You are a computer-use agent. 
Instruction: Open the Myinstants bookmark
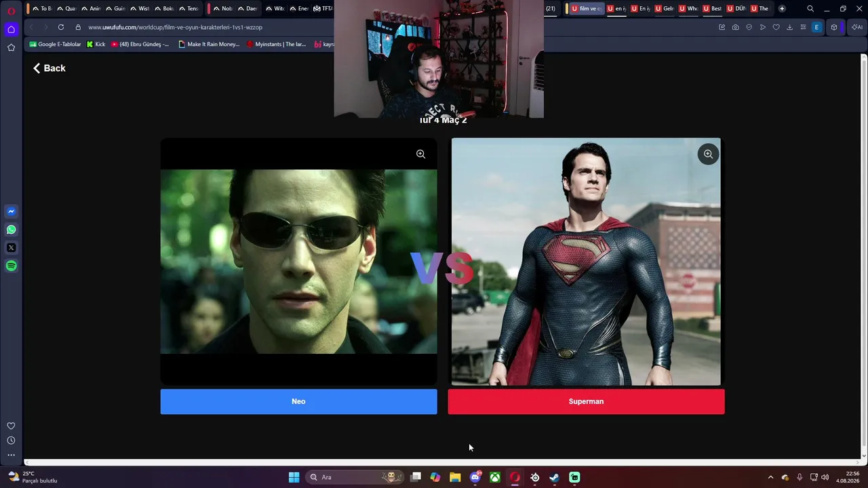(276, 44)
